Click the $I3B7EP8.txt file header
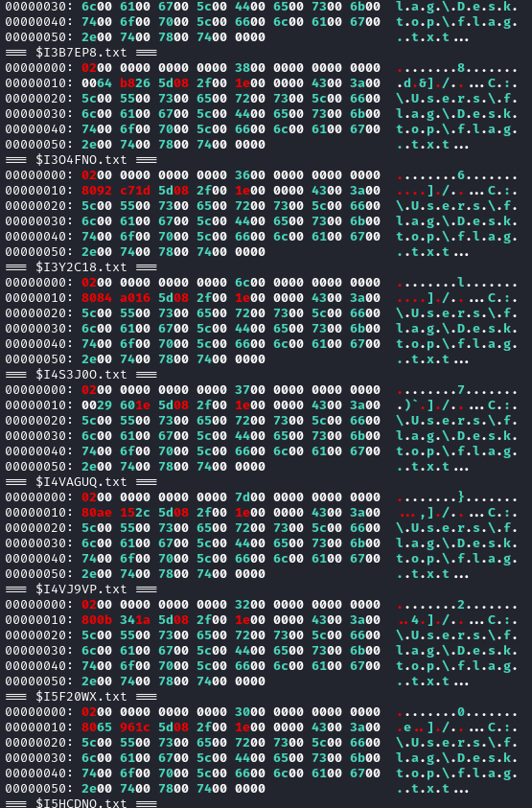The image size is (532, 808). tap(81, 53)
